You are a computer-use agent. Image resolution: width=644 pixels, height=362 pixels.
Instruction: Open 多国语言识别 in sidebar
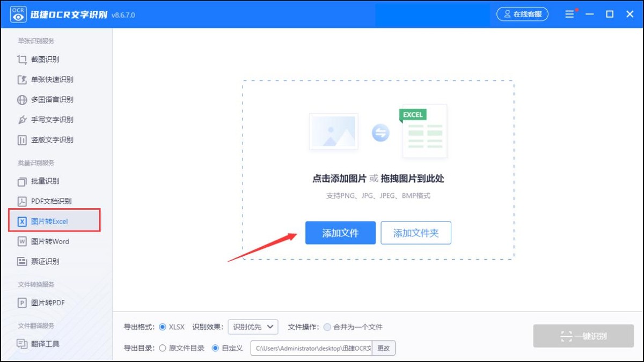point(52,100)
